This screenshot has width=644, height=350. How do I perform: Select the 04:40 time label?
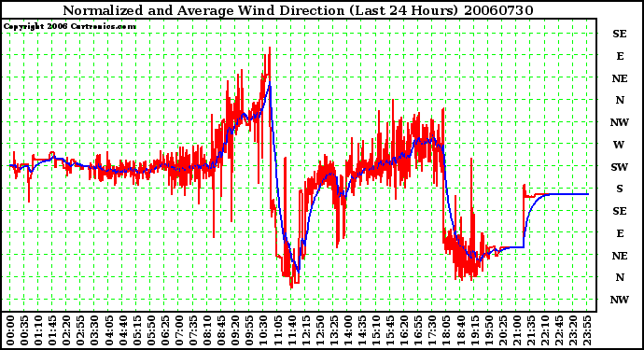coord(123,330)
